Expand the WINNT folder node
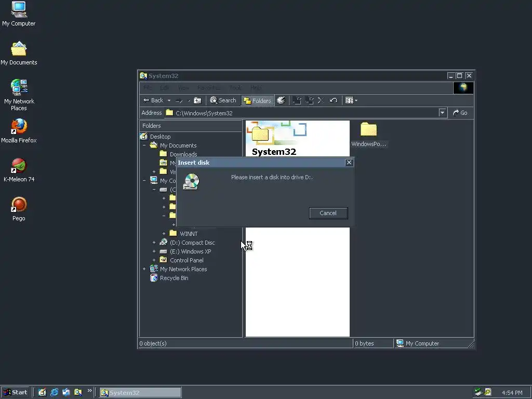Image resolution: width=532 pixels, height=399 pixels. point(164,234)
